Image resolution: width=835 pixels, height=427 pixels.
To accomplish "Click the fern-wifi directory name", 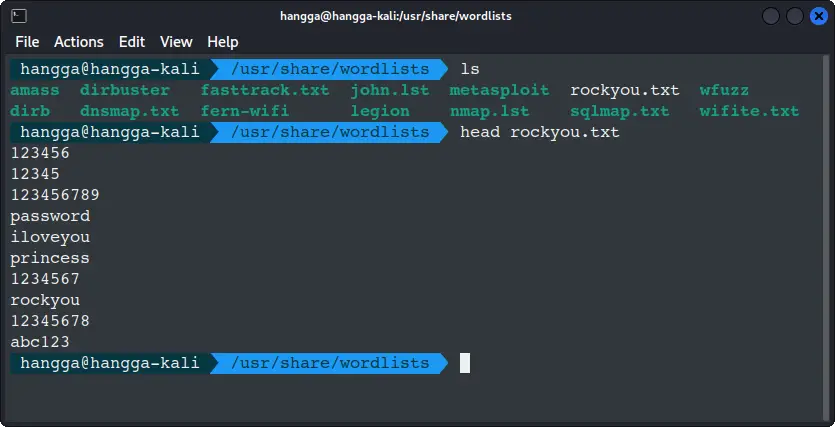I will click(x=244, y=111).
